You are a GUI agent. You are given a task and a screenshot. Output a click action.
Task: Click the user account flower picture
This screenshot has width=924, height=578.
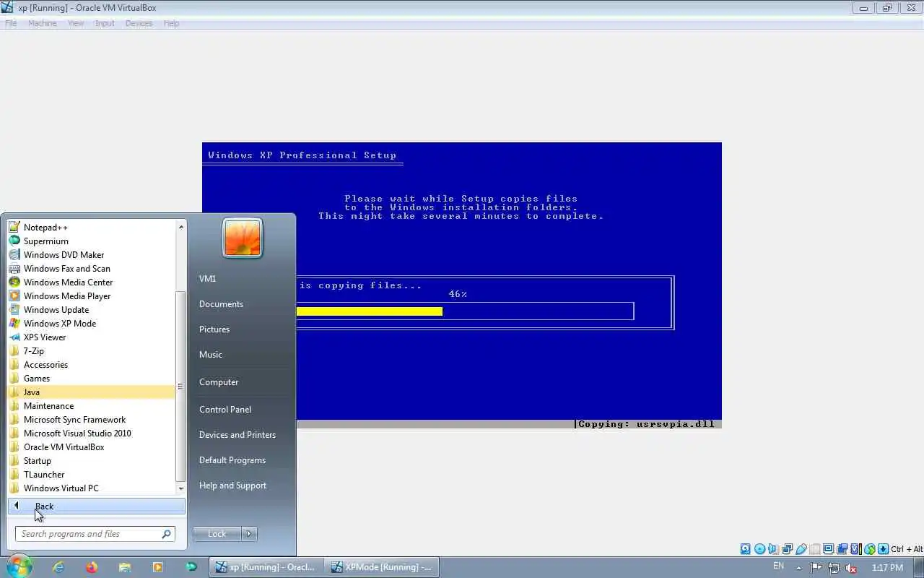pos(243,238)
